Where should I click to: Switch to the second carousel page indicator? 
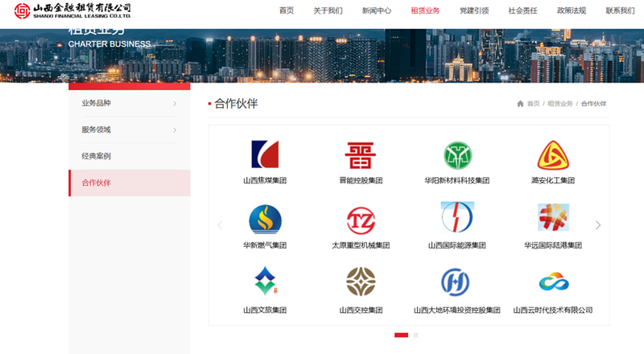point(415,335)
